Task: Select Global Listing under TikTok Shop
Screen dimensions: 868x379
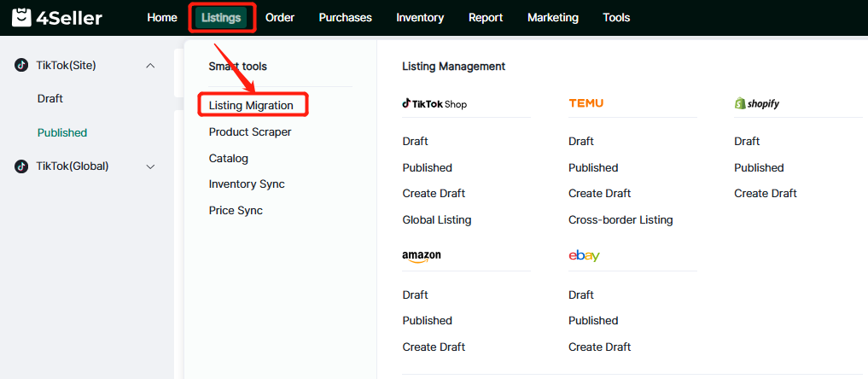Action: (x=436, y=219)
